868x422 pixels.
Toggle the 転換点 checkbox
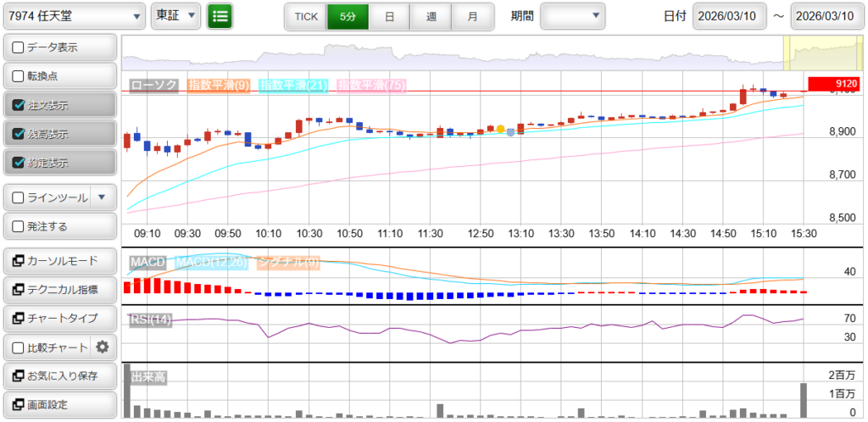19,76
